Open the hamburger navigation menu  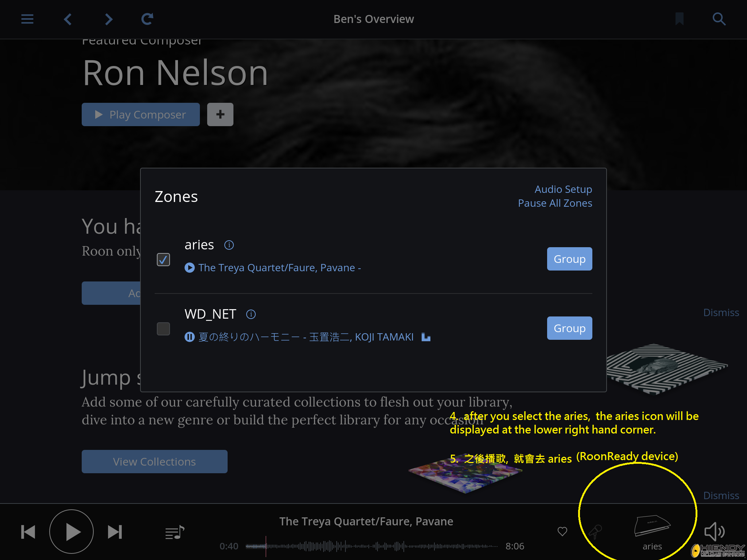click(x=27, y=19)
